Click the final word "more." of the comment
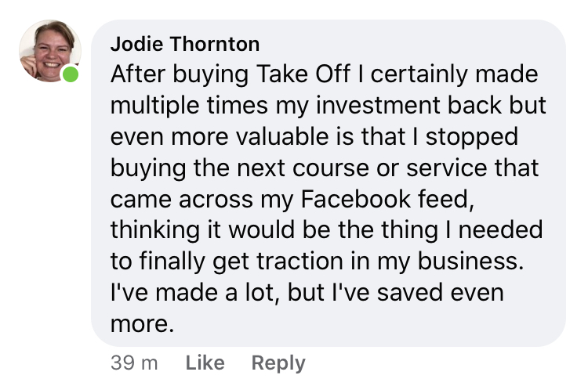The image size is (588, 379). [x=142, y=324]
